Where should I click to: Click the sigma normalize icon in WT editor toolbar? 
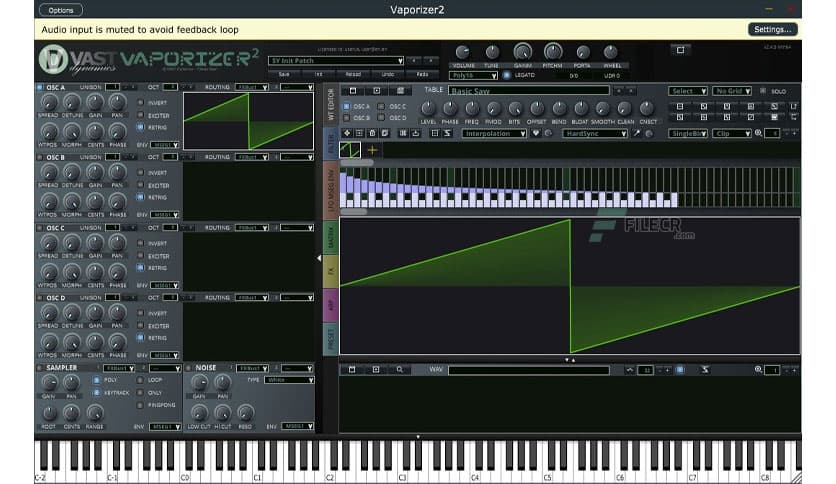pyautogui.click(x=447, y=133)
